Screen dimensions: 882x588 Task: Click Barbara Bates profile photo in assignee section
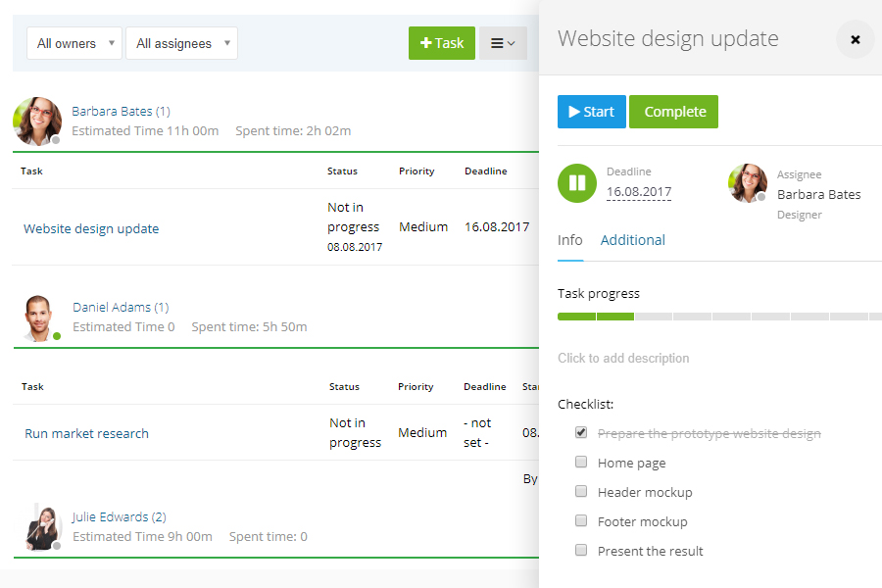tap(748, 183)
